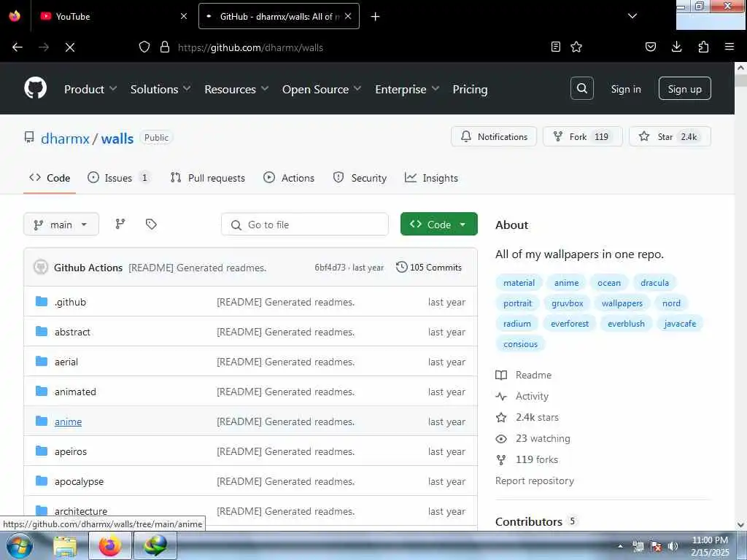This screenshot has height=560, width=747.
Task: Open the 105 Commits link
Action: click(x=429, y=267)
